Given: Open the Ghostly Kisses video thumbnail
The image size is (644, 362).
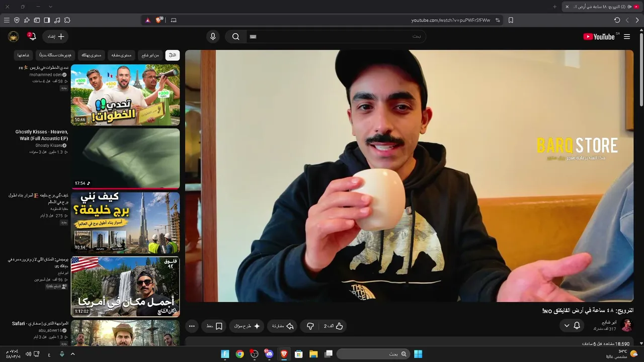Looking at the screenshot, I should pos(125,158).
